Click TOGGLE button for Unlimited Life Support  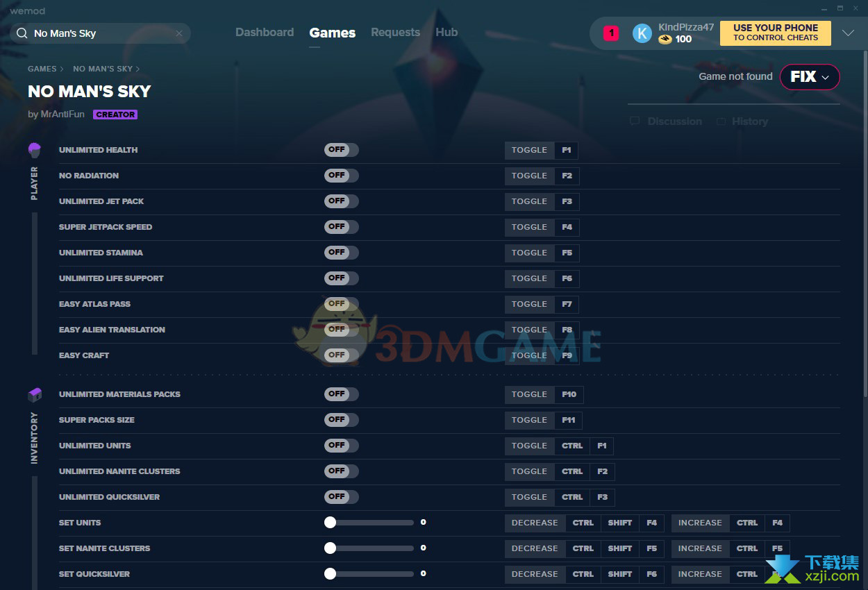530,278
